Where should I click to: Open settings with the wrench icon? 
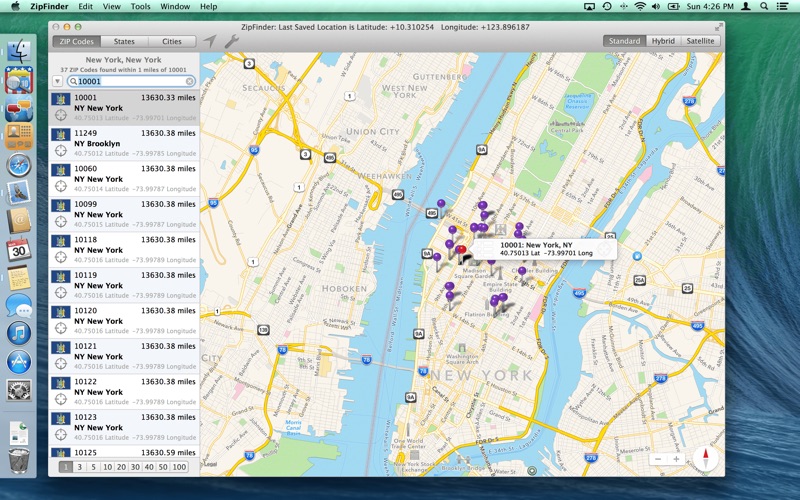tap(230, 41)
